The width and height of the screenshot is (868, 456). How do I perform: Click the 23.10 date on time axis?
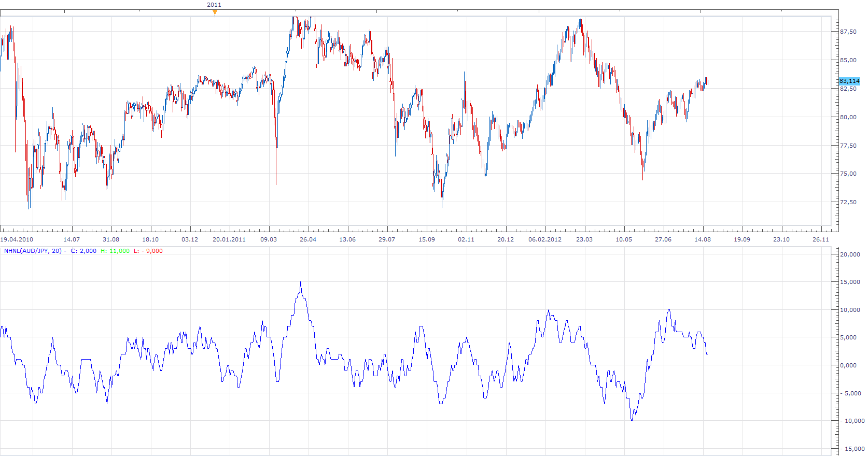(781, 239)
